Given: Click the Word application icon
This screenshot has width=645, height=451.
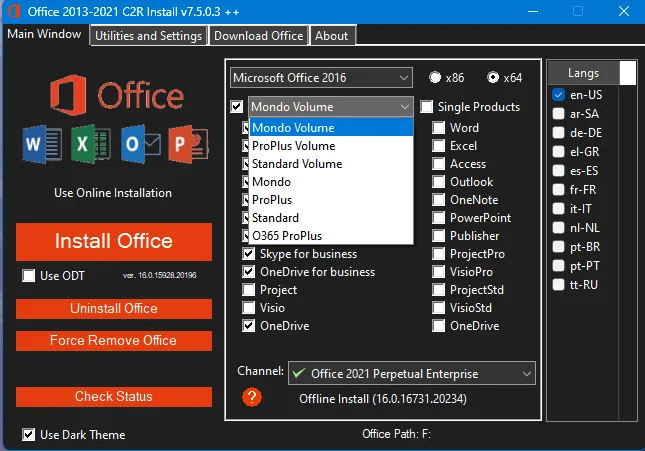Looking at the screenshot, I should point(42,144).
